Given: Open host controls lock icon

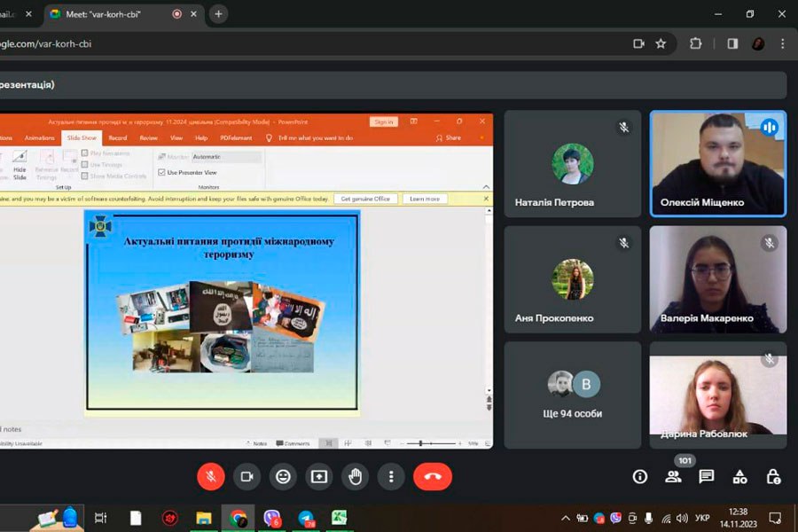Looking at the screenshot, I should point(773,476).
